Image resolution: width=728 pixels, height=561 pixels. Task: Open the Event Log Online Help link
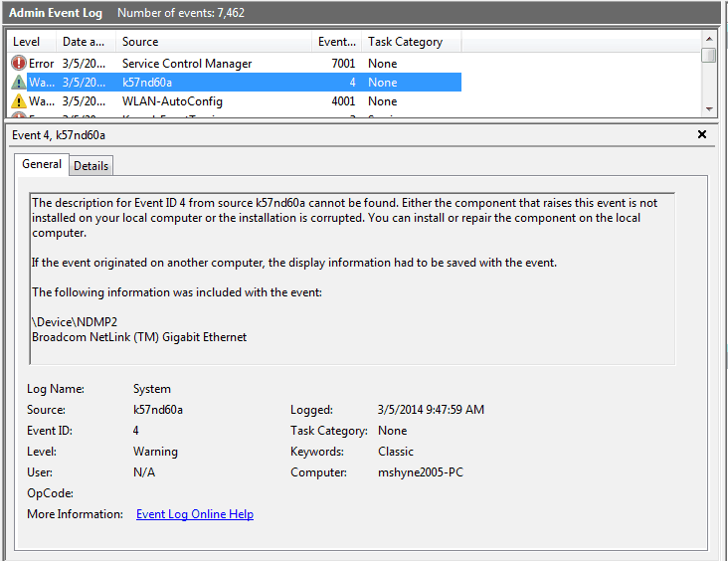coord(195,514)
